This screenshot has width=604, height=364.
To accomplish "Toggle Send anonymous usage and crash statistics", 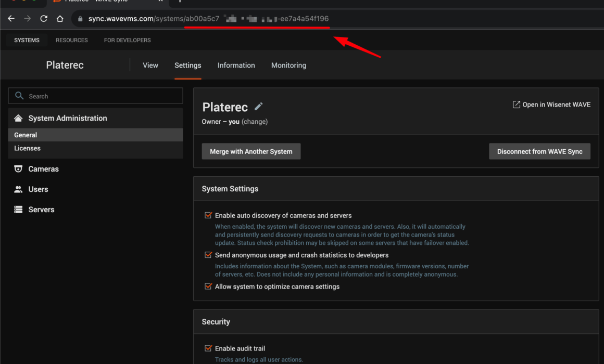I will click(x=208, y=255).
